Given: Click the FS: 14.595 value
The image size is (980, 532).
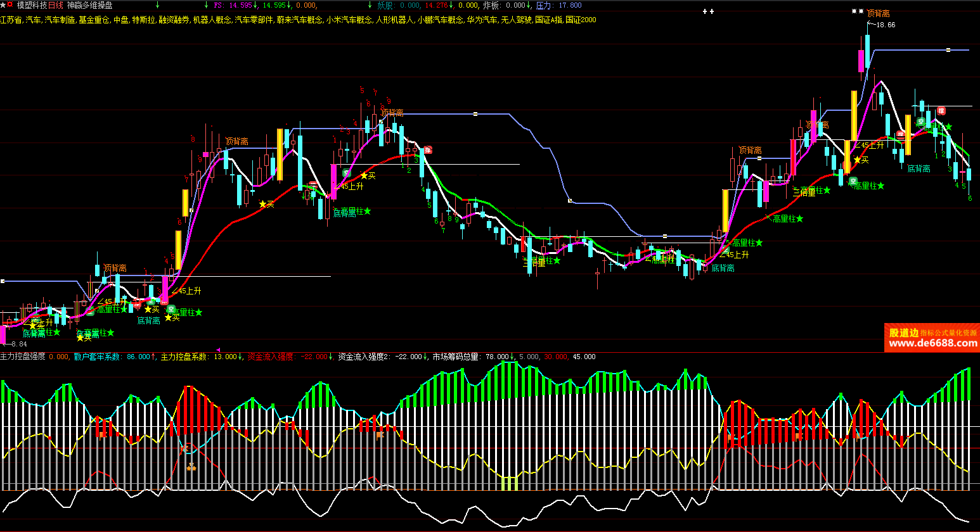Looking at the screenshot, I should pyautogui.click(x=233, y=5).
